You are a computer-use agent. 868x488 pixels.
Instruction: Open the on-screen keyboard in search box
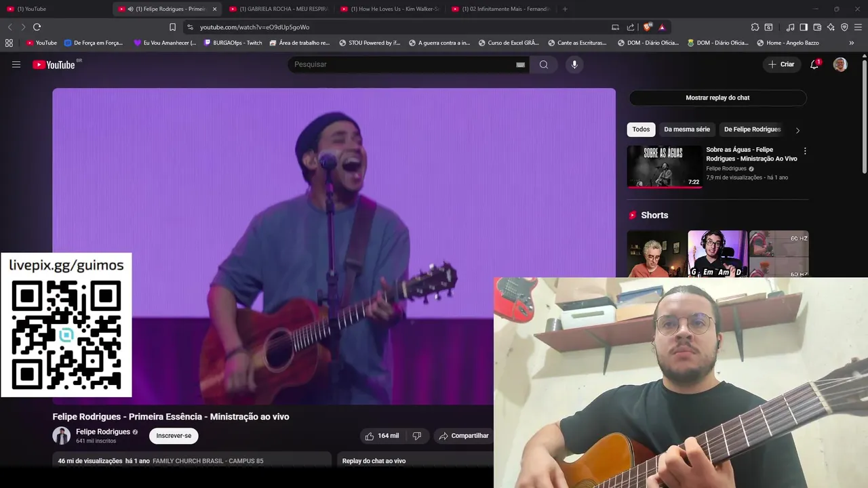[520, 64]
